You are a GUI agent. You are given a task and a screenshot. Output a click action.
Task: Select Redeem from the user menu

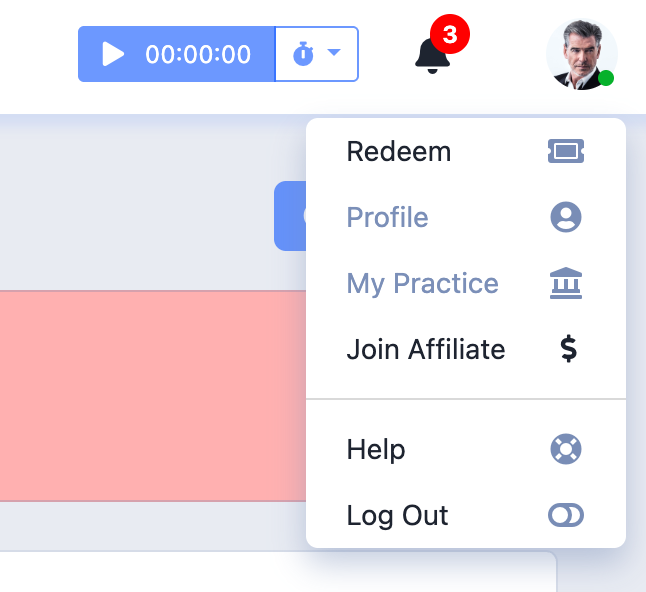coord(399,152)
